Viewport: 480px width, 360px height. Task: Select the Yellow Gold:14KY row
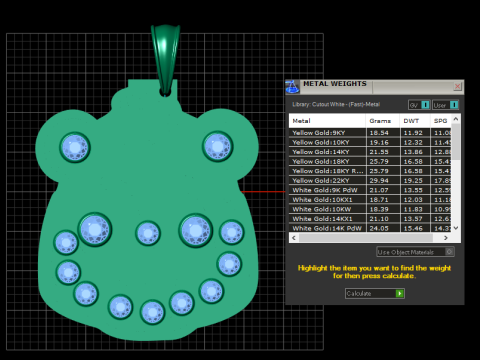pyautogui.click(x=370, y=152)
